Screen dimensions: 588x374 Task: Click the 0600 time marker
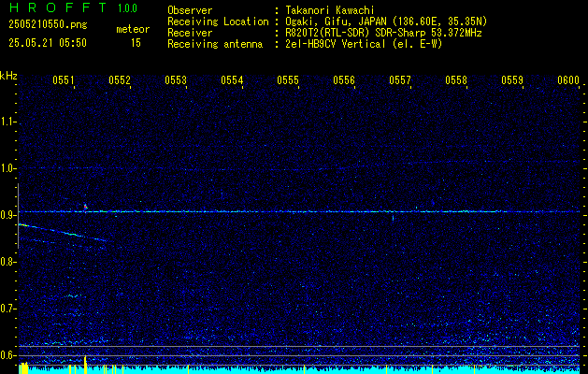pyautogui.click(x=568, y=79)
